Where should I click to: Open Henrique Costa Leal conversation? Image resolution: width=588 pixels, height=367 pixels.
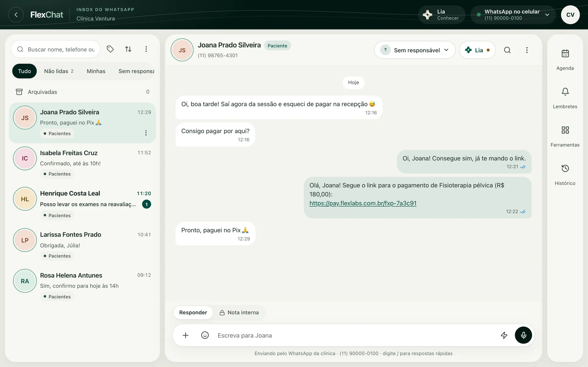[82, 204]
